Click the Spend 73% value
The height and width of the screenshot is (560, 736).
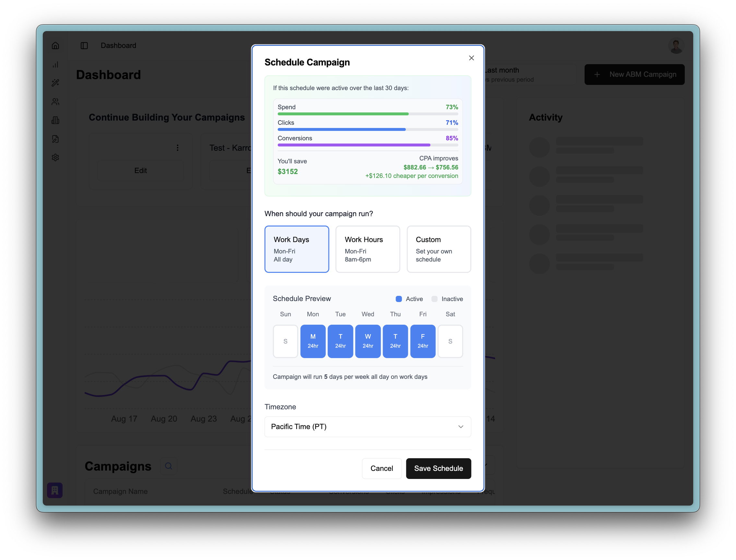pyautogui.click(x=452, y=107)
